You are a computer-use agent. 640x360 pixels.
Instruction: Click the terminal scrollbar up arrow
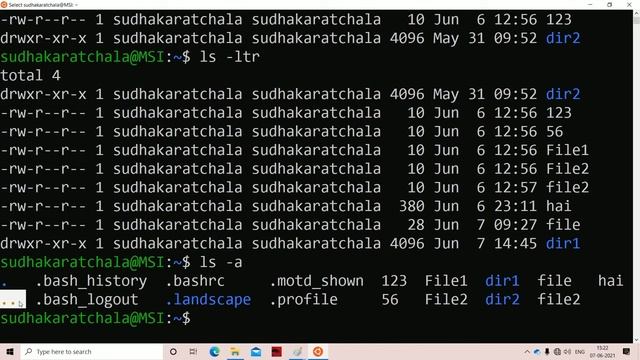pyautogui.click(x=636, y=13)
